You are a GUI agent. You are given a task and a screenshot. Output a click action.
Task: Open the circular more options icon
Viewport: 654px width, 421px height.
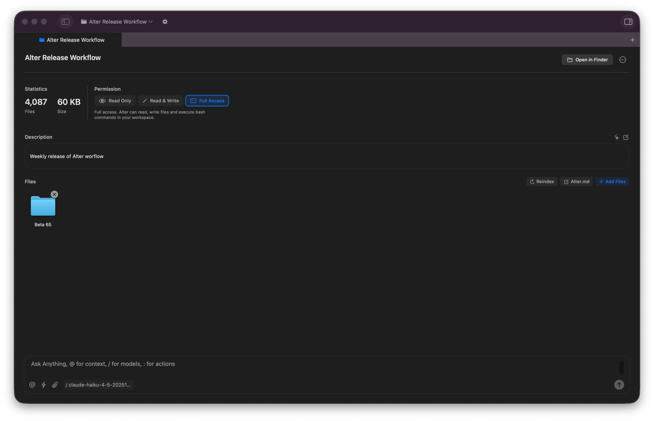point(623,60)
